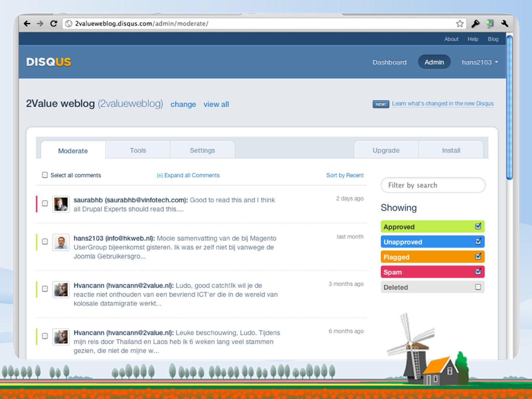Viewport: 532px width, 399px height.
Task: Enable the Deleted filter checkbox
Action: click(x=478, y=287)
